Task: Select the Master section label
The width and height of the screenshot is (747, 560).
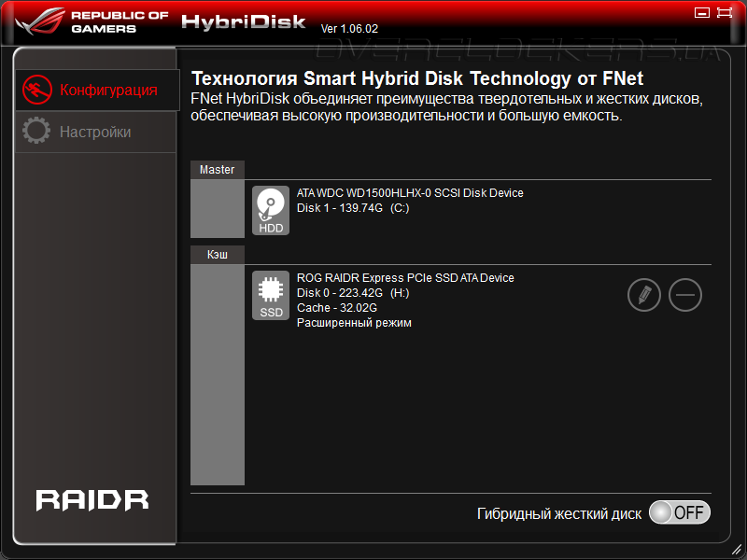Action: click(x=218, y=170)
